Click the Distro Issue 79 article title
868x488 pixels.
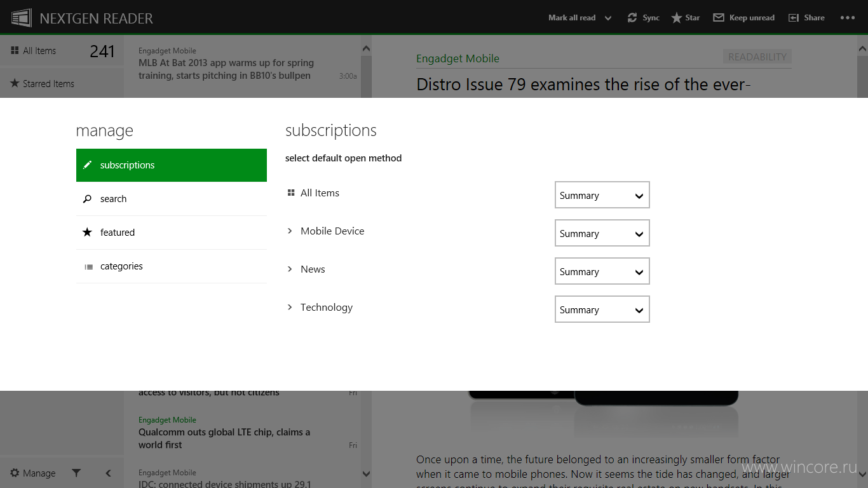[583, 85]
